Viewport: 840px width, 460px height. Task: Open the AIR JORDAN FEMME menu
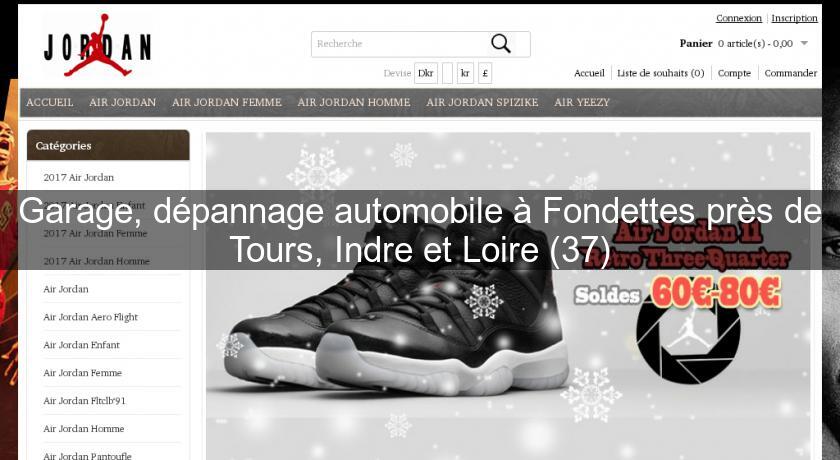click(227, 102)
